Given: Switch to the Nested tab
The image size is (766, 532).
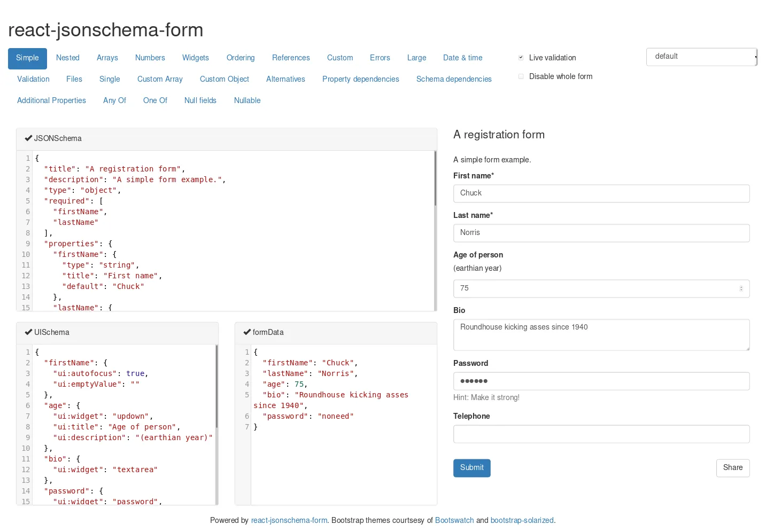Looking at the screenshot, I should [67, 58].
